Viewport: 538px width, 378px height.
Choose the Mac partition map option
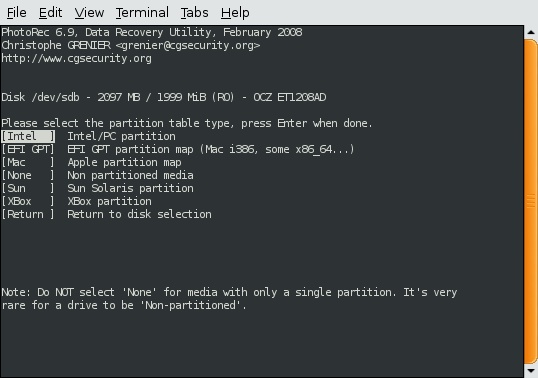(x=28, y=162)
